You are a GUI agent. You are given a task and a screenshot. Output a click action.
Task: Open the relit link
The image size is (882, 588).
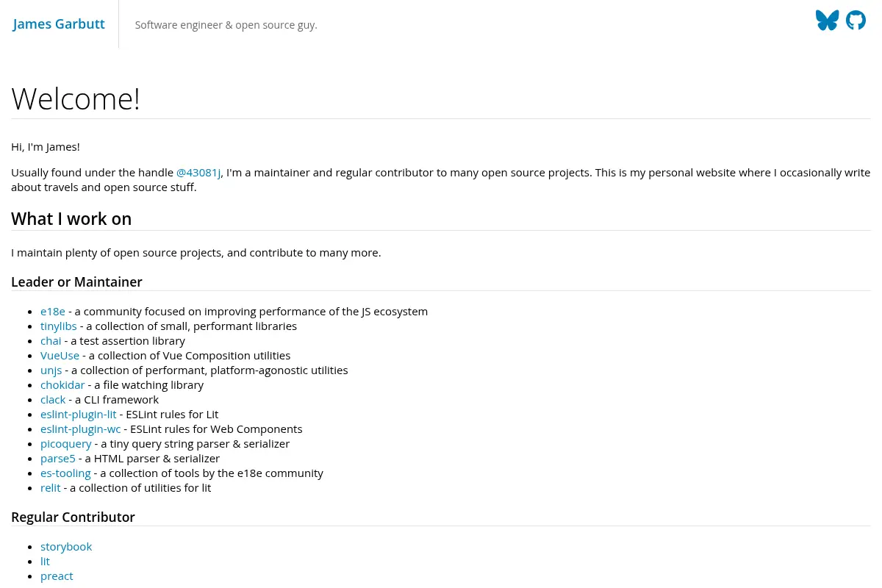(x=51, y=488)
